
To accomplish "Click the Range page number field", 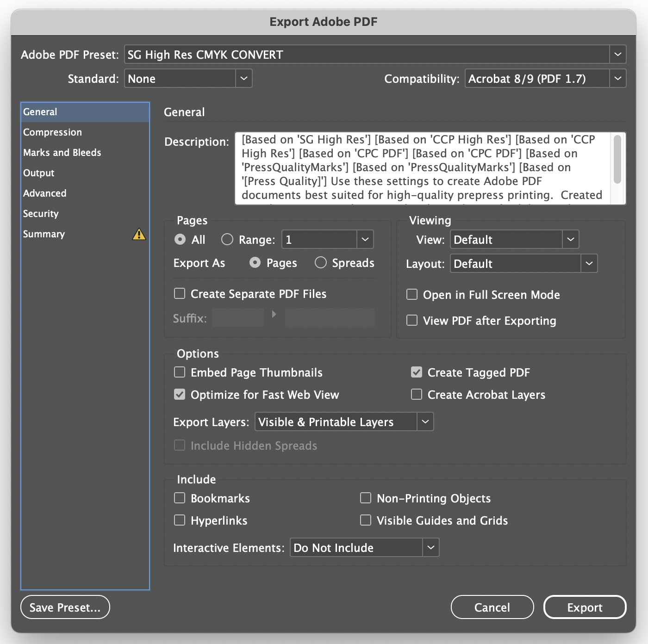I will coord(319,240).
